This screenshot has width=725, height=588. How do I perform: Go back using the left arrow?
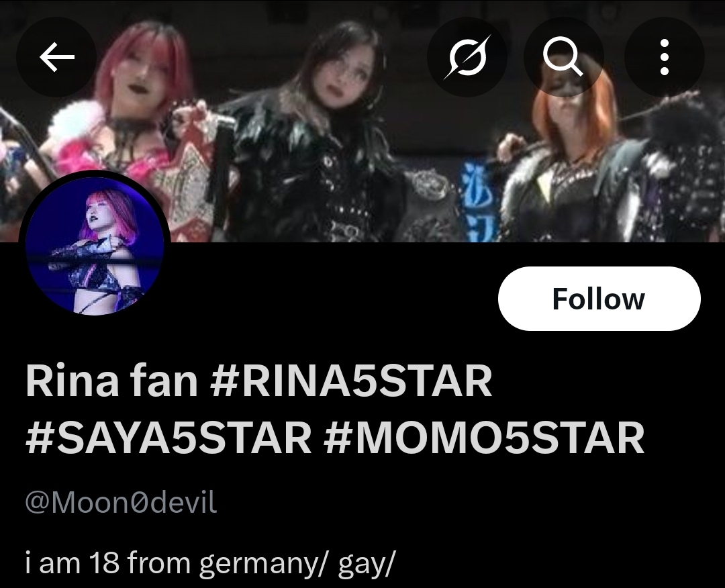pos(57,57)
